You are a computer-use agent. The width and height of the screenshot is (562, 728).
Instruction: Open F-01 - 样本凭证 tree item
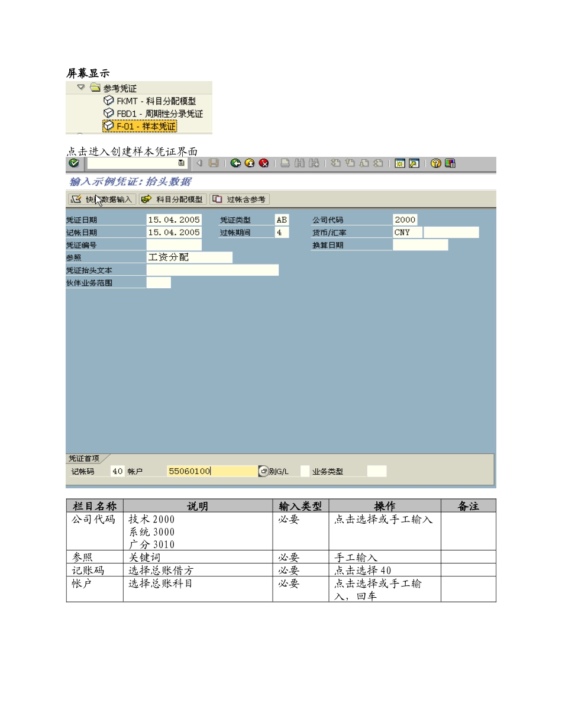(x=140, y=126)
